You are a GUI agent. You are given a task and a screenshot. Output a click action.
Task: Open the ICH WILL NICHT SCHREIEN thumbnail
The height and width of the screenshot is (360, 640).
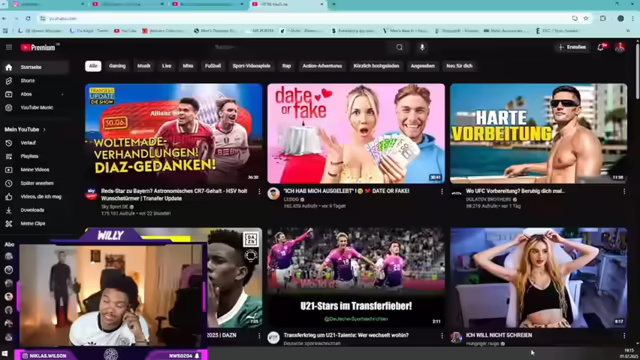(539, 278)
